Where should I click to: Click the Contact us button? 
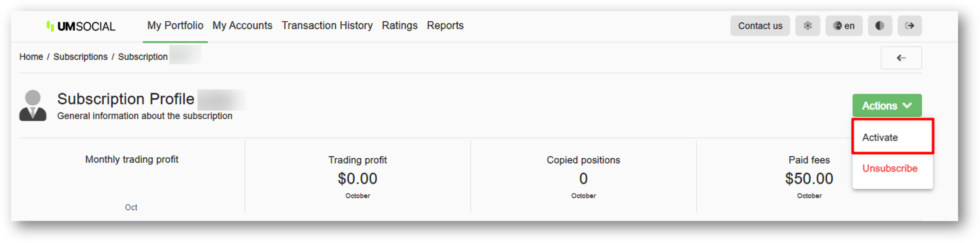tap(760, 26)
